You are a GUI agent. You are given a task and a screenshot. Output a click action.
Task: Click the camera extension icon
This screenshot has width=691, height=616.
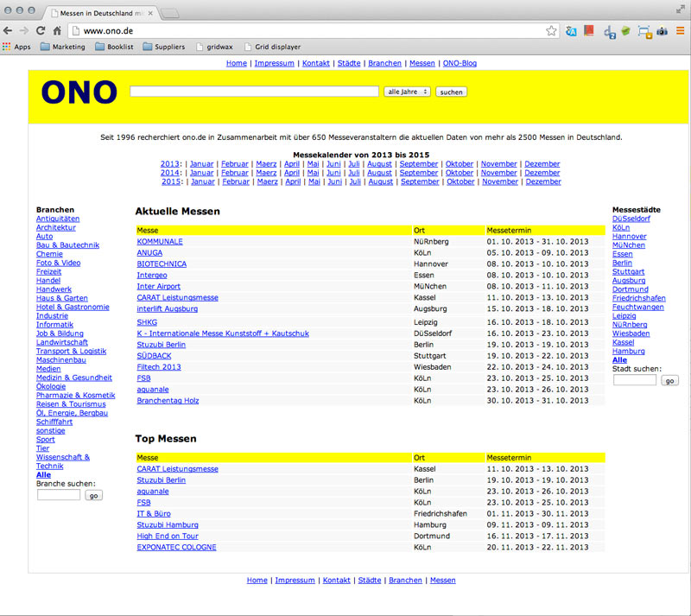pyautogui.click(x=662, y=31)
